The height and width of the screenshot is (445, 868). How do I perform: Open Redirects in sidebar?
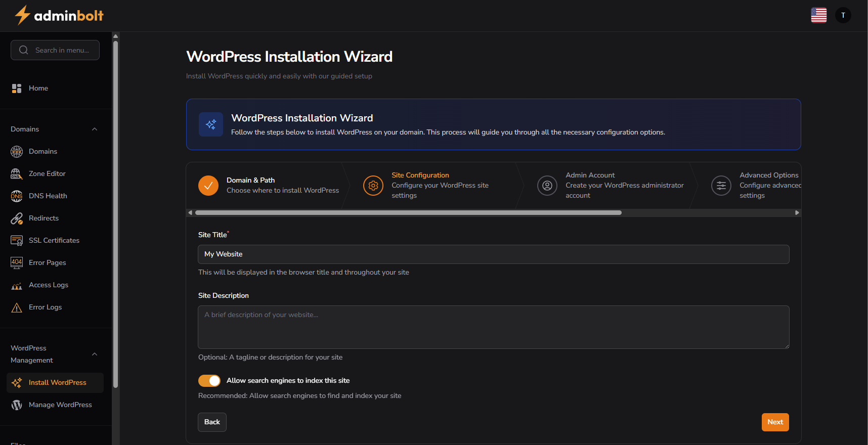tap(55, 218)
